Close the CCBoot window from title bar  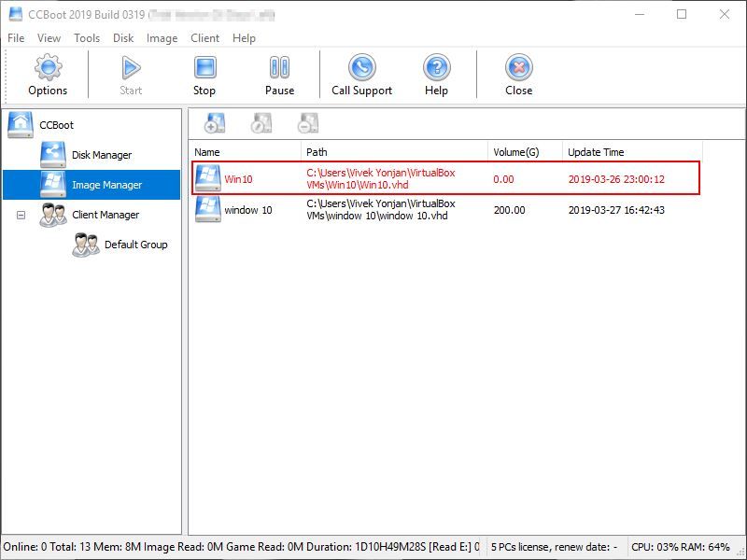tap(725, 14)
